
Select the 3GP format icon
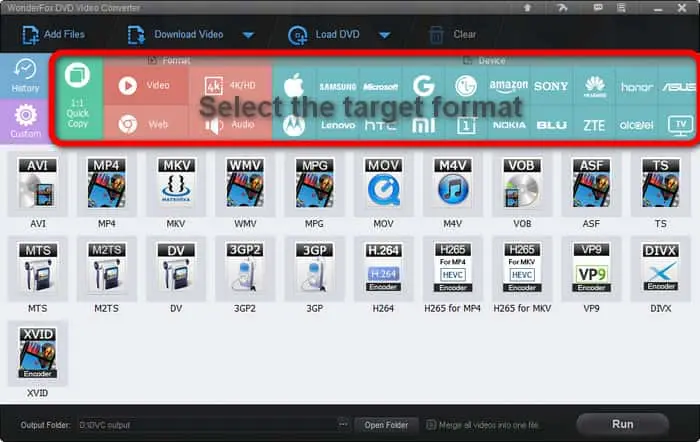tap(314, 268)
